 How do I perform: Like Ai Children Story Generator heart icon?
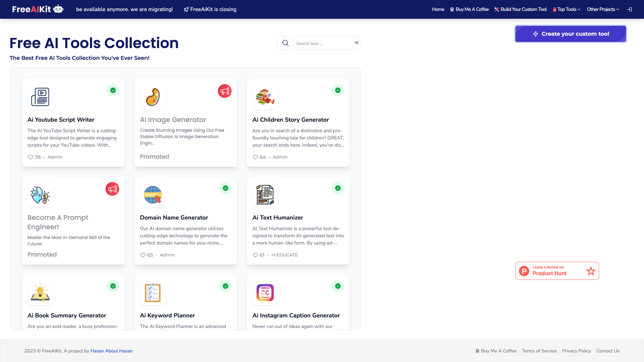point(255,157)
